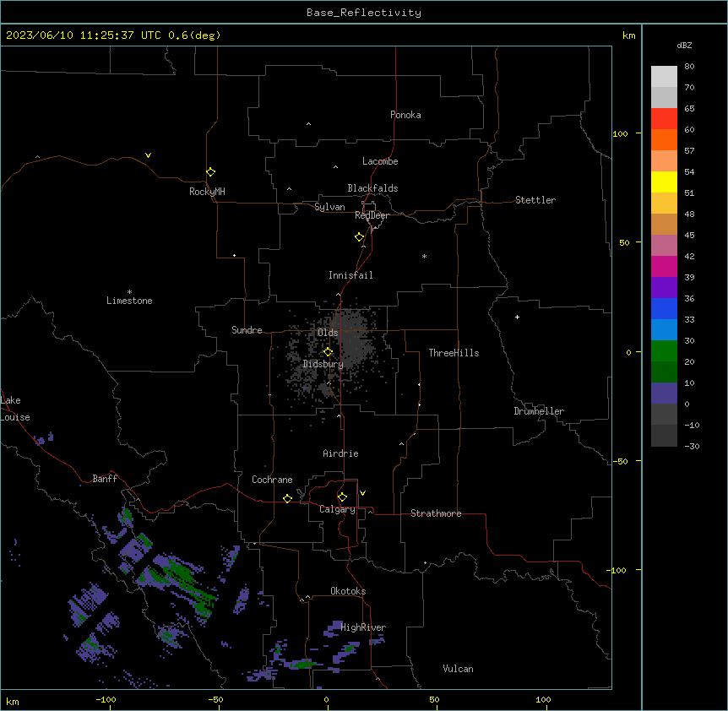The height and width of the screenshot is (711, 728).
Task: Click the km unit label at top right
Action: tap(629, 35)
